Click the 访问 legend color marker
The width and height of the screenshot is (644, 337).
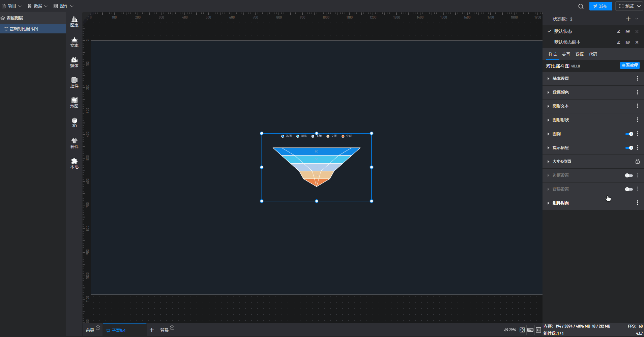283,136
